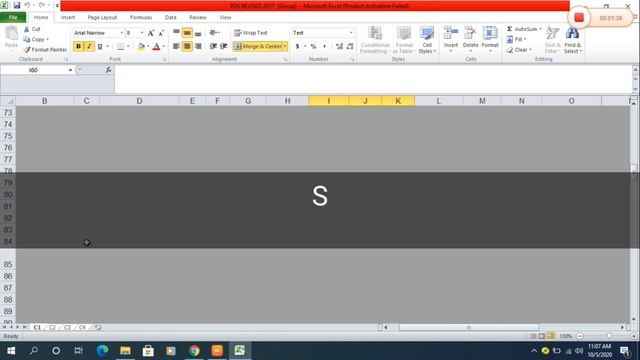
Task: Open the number format Text dropdown
Action: click(351, 33)
